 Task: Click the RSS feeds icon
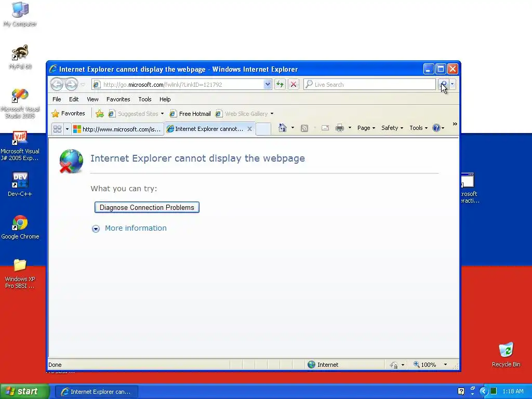304,128
